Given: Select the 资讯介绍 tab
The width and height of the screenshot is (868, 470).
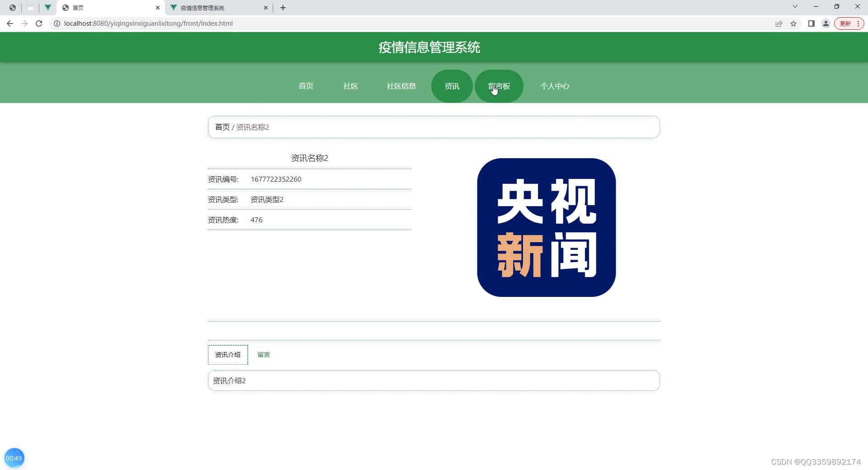Looking at the screenshot, I should click(x=228, y=355).
